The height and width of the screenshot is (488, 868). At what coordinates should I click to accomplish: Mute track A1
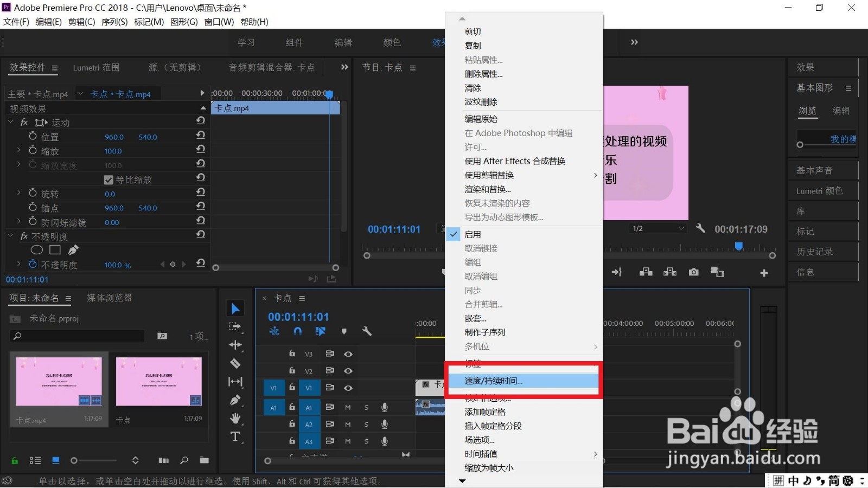point(348,408)
